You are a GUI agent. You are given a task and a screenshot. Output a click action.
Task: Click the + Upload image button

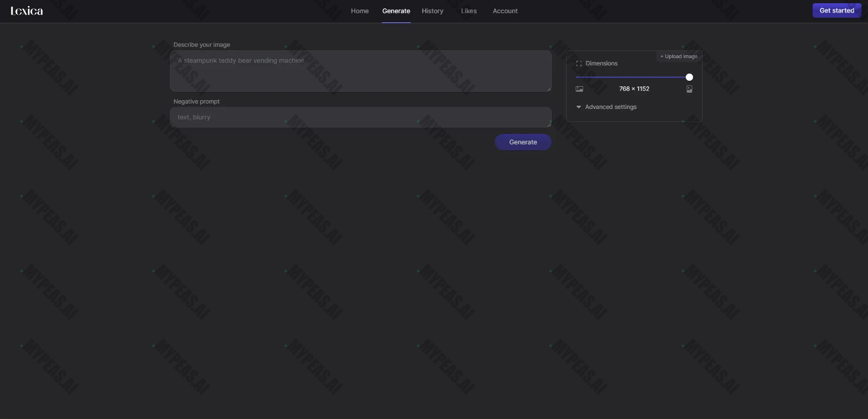pyautogui.click(x=679, y=56)
